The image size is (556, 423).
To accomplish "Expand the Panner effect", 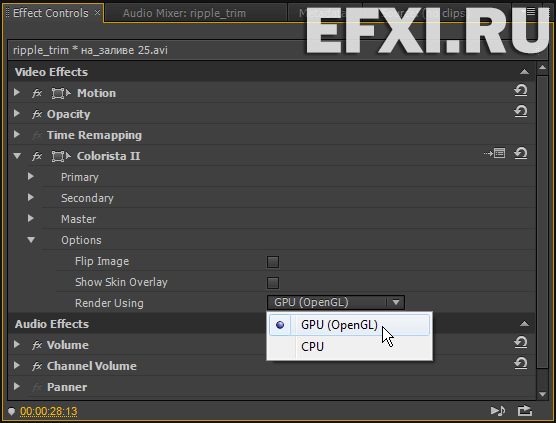I will click(17, 386).
